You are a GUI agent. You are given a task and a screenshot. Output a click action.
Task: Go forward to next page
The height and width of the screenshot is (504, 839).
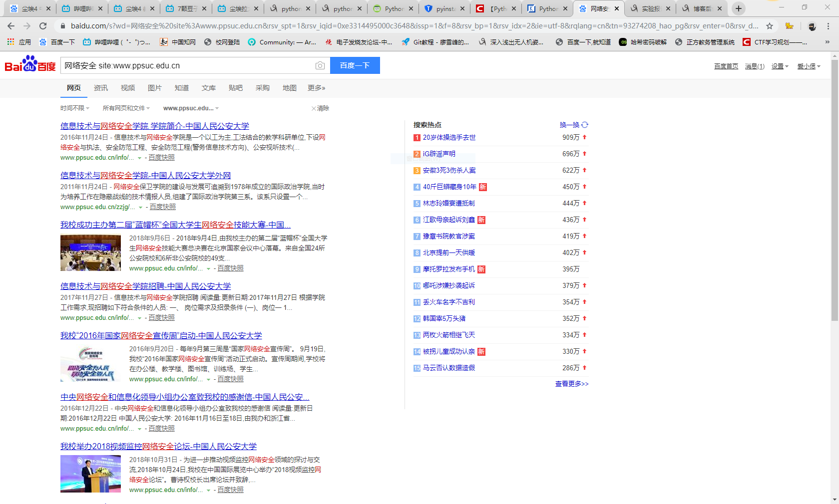[x=27, y=26]
